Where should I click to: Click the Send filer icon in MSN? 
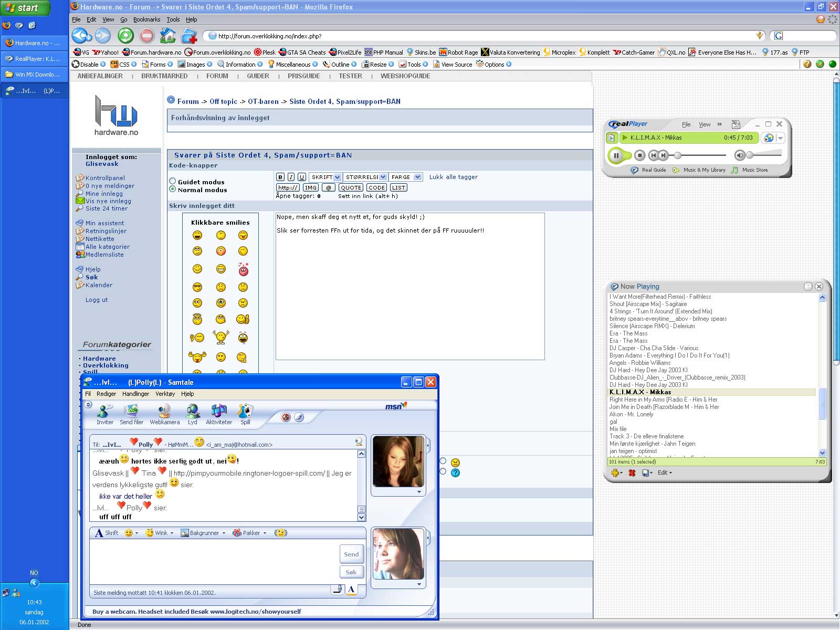coord(131,414)
